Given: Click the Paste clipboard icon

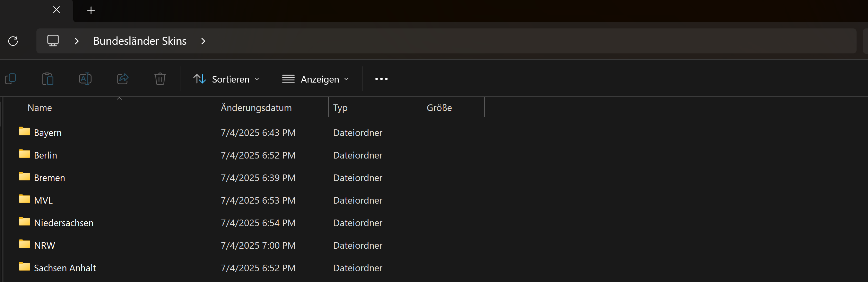Looking at the screenshot, I should [x=48, y=79].
